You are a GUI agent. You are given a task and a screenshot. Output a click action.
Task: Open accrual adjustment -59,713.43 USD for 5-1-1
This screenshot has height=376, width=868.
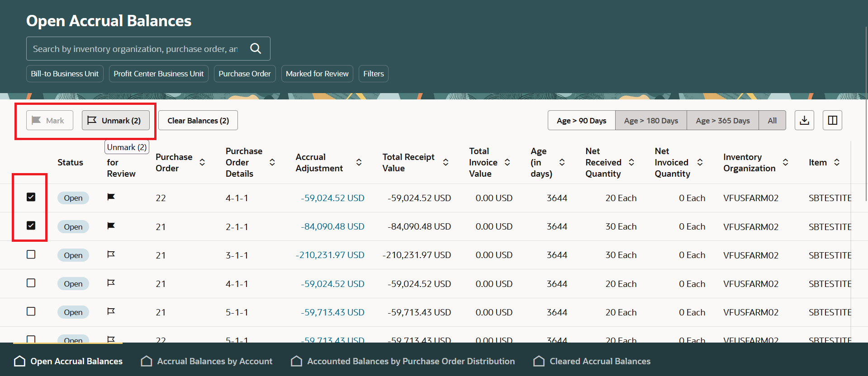[332, 312]
